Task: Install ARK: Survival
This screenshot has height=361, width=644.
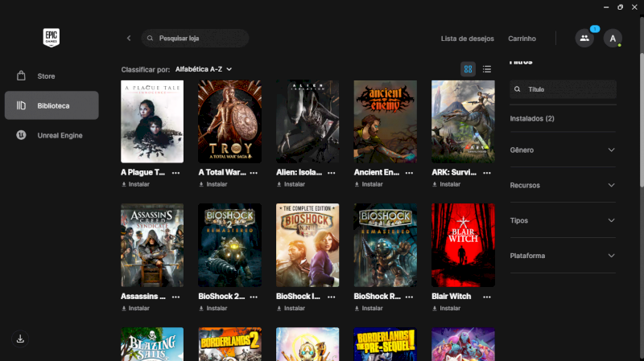Action: pos(447,185)
